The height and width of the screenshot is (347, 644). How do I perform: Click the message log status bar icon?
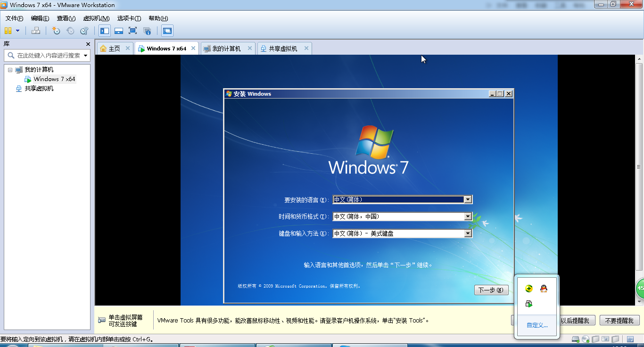(630, 339)
